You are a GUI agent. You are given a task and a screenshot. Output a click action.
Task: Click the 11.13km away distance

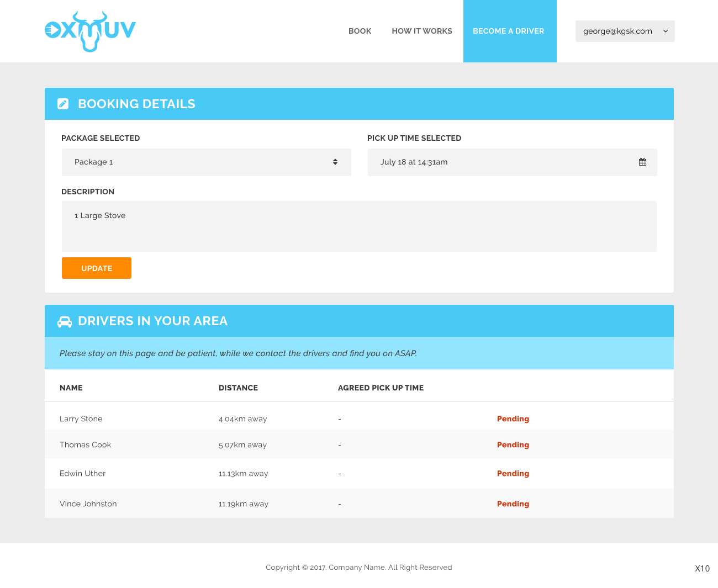244,474
